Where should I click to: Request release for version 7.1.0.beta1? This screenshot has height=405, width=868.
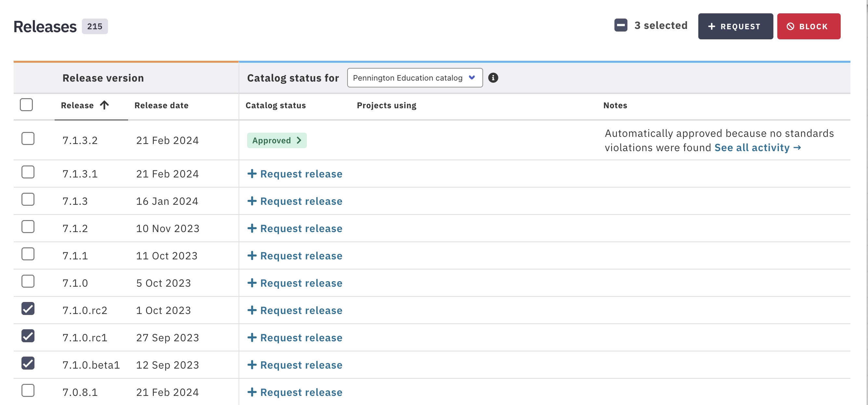pos(295,365)
